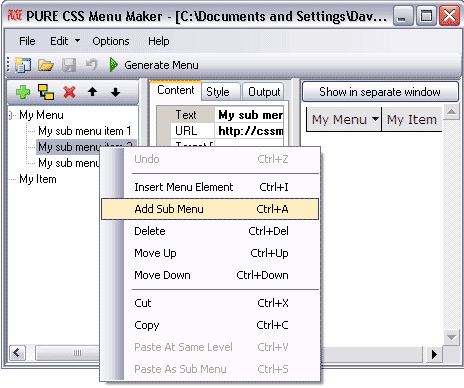Click Show in separate window button
464x388 pixels.
(x=380, y=92)
